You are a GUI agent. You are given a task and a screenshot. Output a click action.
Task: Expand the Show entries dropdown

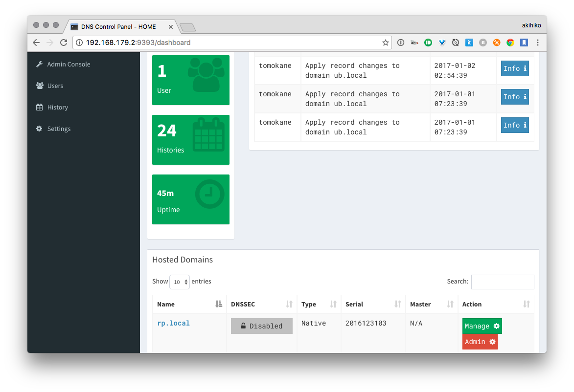click(179, 282)
